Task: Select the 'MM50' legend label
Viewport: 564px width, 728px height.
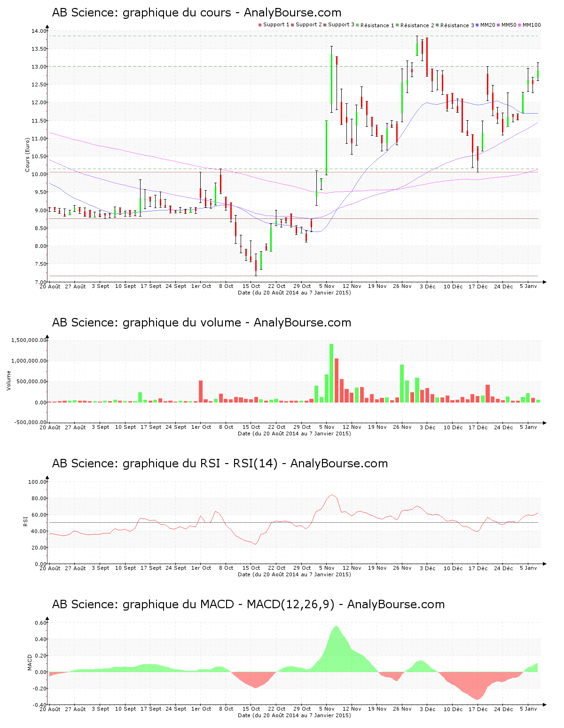Action: tap(509, 25)
